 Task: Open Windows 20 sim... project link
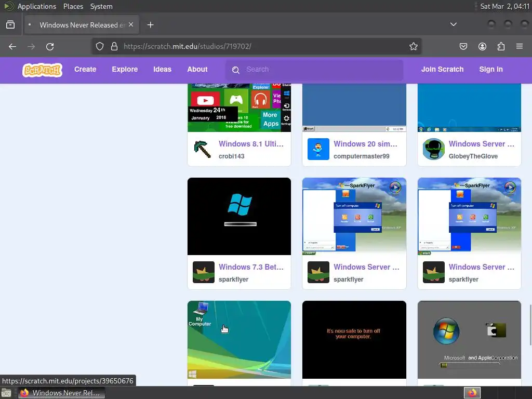(365, 144)
